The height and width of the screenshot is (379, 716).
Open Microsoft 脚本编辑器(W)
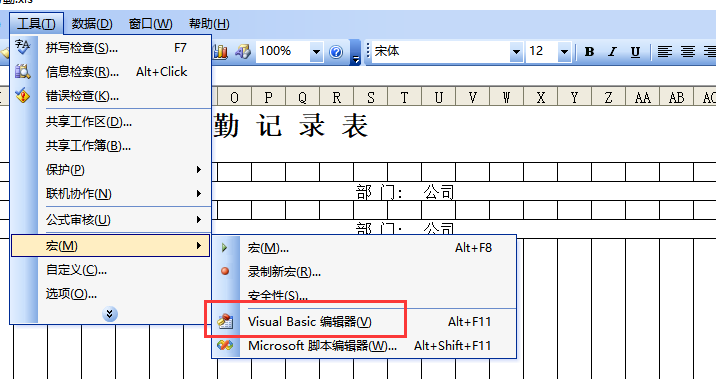click(364, 346)
